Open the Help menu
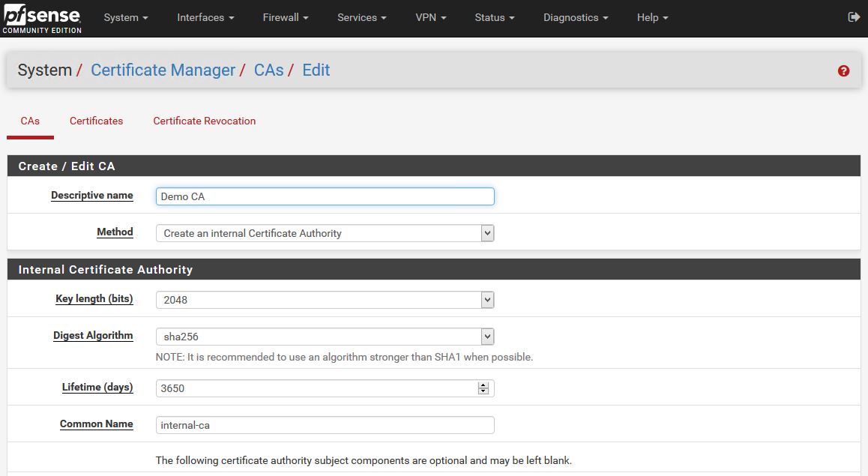Viewport: 868px width, 476px height. [651, 17]
